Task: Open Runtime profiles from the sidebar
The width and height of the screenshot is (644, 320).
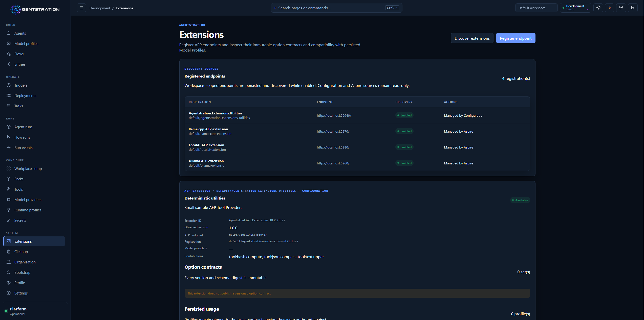Action: 34,210
